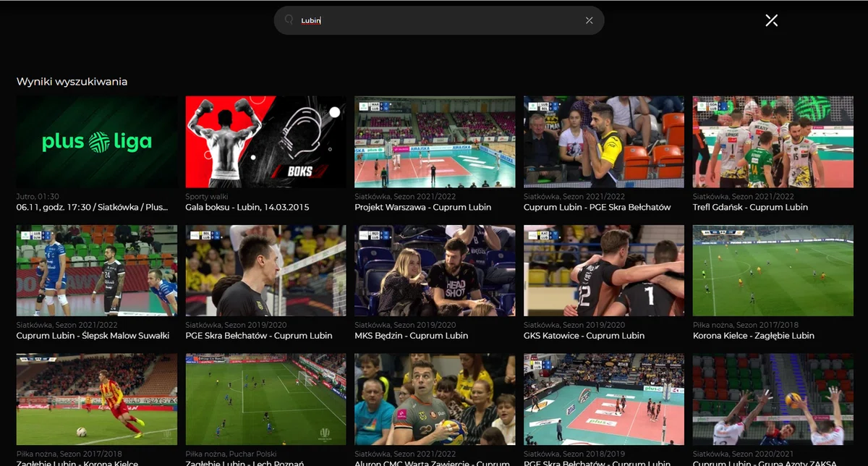868x466 pixels.
Task: Open PGE Skra Bełchatów - Cuprum Lubin thumbnail
Action: tap(265, 271)
